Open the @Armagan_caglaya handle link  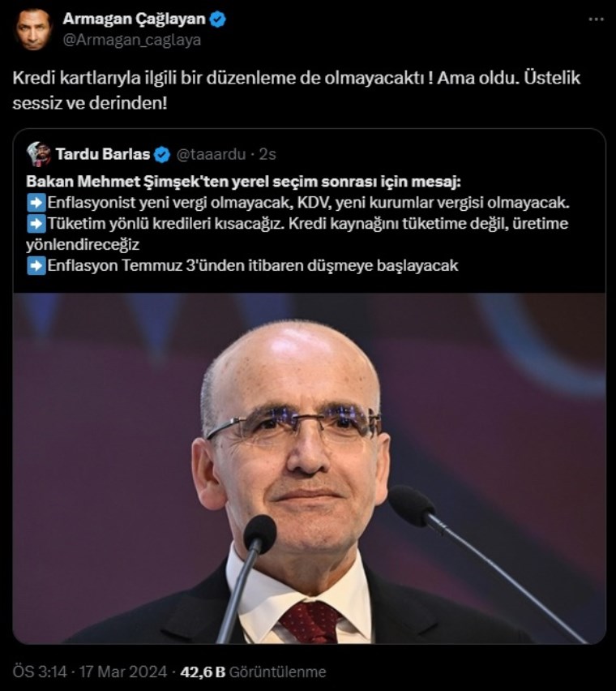(131, 40)
